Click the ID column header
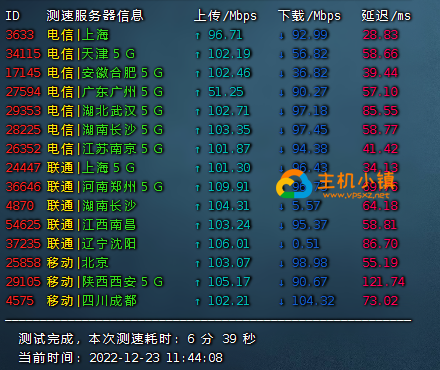Screen dimensions: 440x370 pos(13,16)
